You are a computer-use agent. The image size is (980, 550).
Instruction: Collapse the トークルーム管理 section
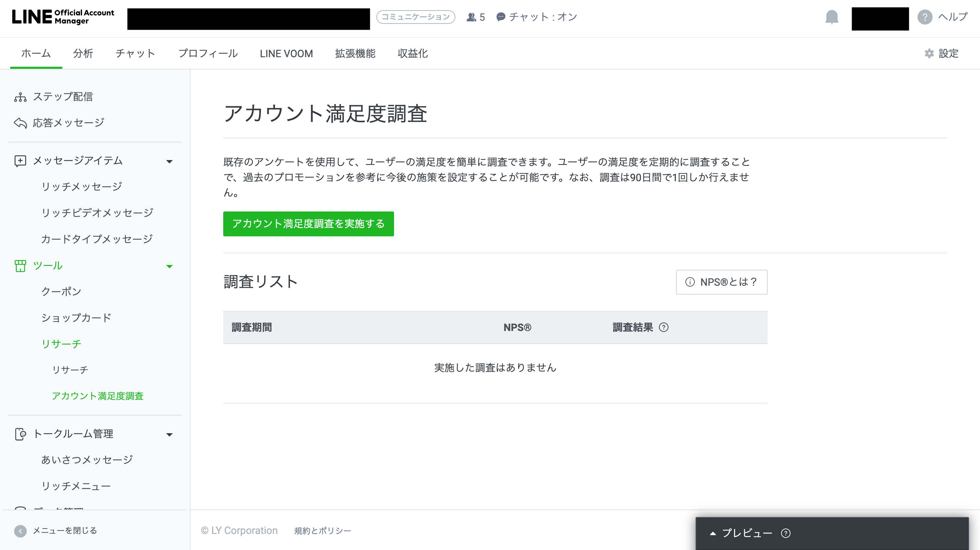click(x=169, y=434)
